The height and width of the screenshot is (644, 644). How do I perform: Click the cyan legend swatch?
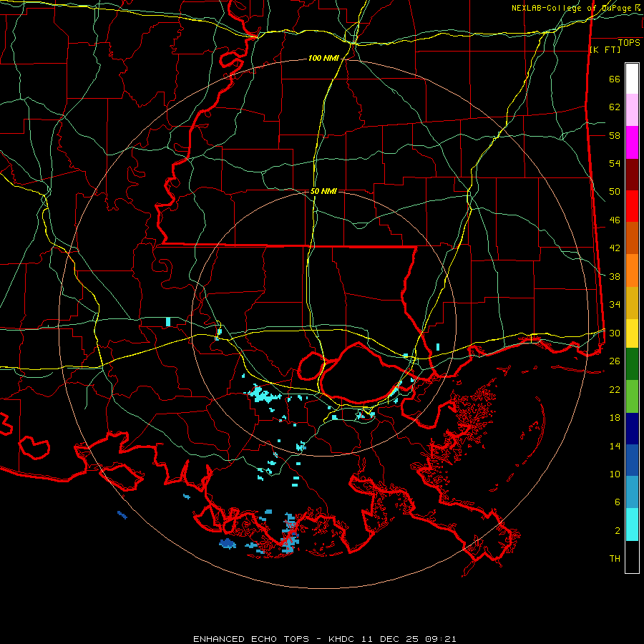point(632,525)
